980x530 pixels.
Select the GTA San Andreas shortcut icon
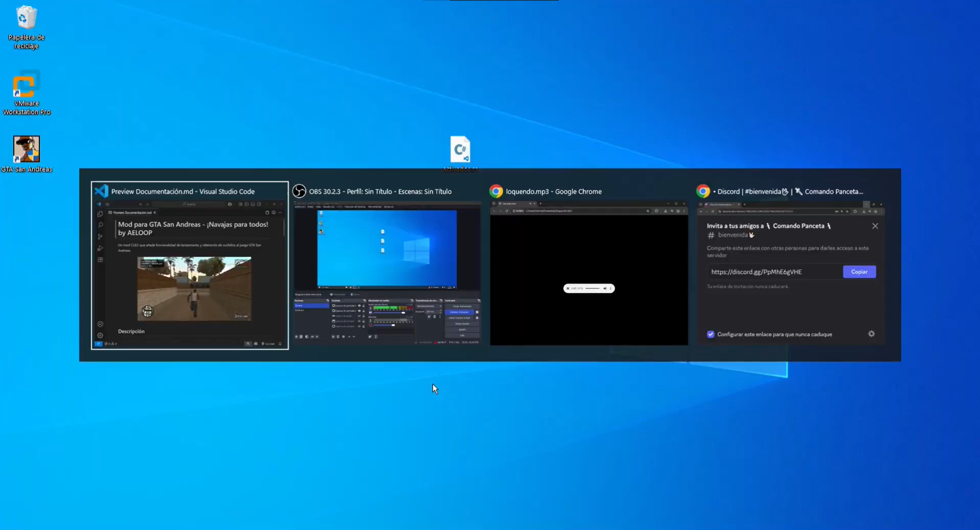coord(27,154)
